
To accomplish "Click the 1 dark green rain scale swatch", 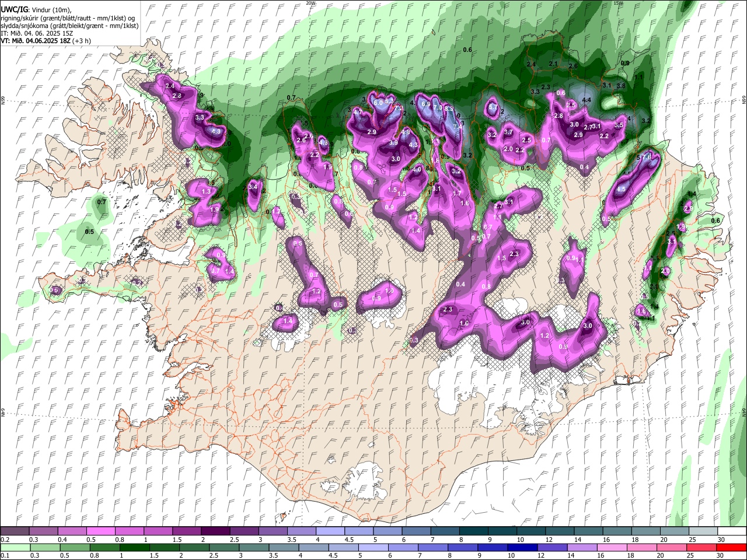I will click(x=134, y=547).
